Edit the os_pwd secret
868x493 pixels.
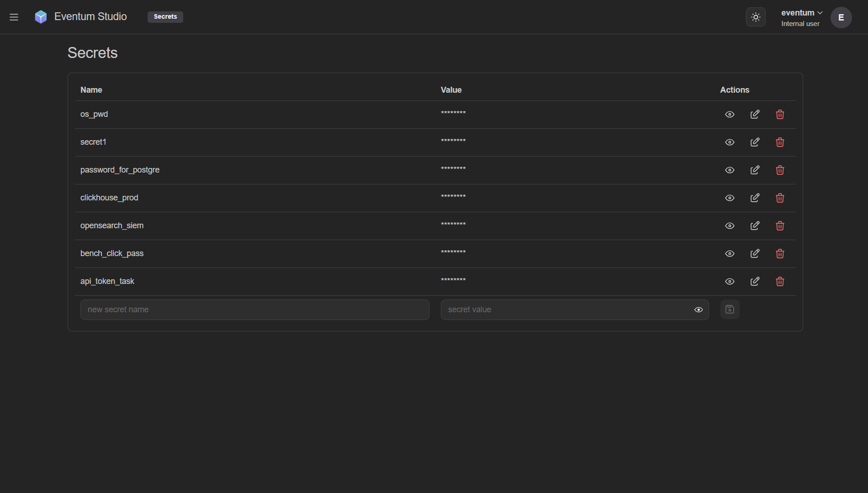(755, 115)
